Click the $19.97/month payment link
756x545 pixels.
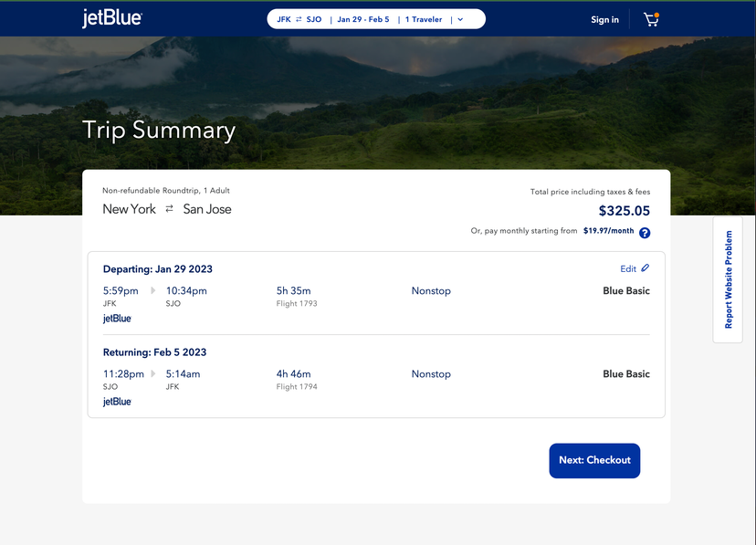[x=606, y=231]
